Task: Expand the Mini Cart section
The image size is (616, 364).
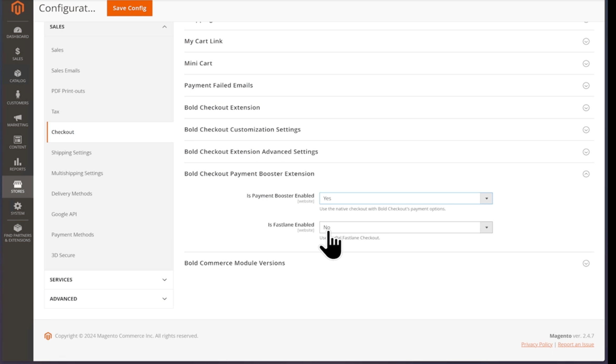Action: click(586, 63)
